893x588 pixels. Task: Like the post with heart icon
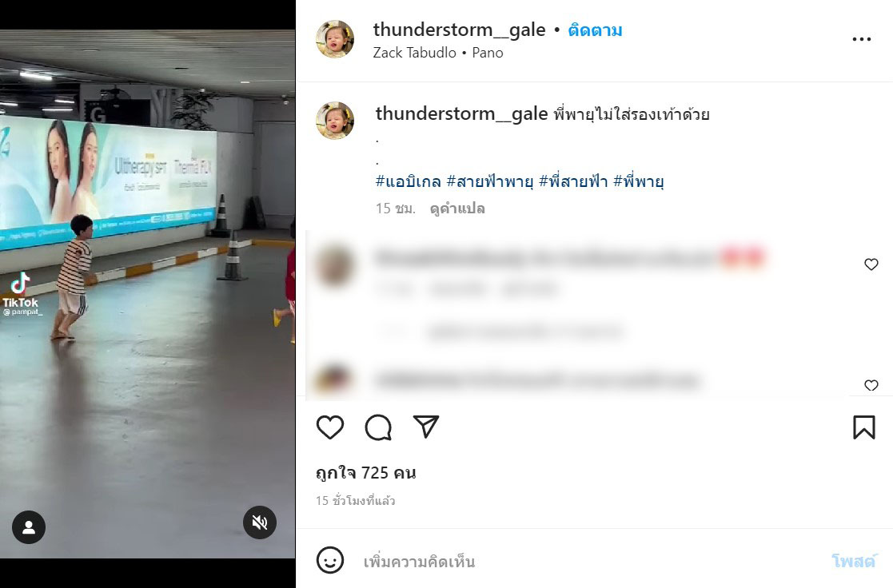(x=329, y=427)
